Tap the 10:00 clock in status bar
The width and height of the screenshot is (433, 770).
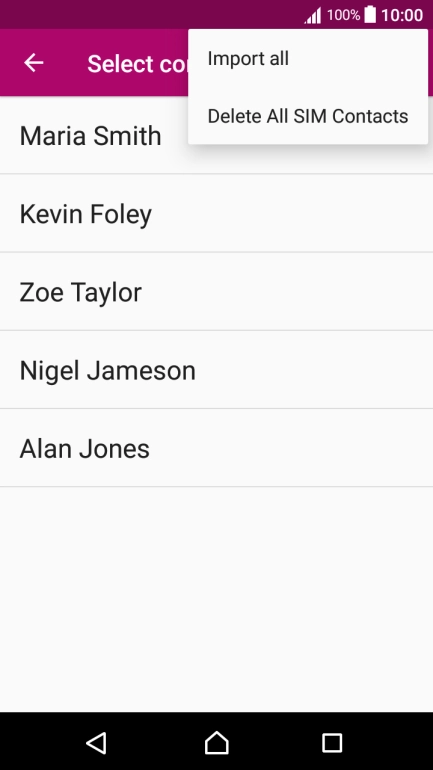[x=402, y=15]
